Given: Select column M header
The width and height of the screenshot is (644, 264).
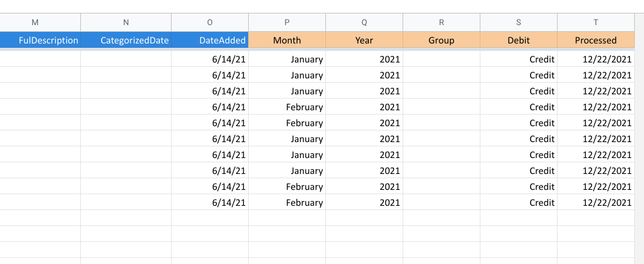Looking at the screenshot, I should pos(40,23).
